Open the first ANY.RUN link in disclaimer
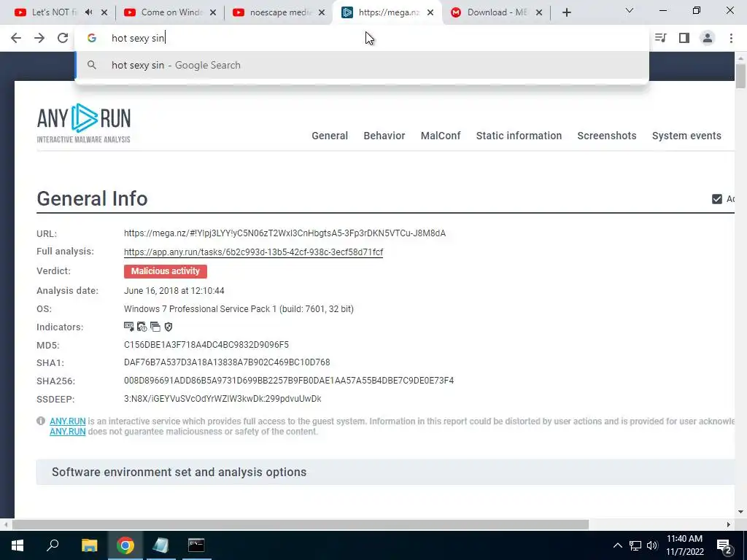 68,421
